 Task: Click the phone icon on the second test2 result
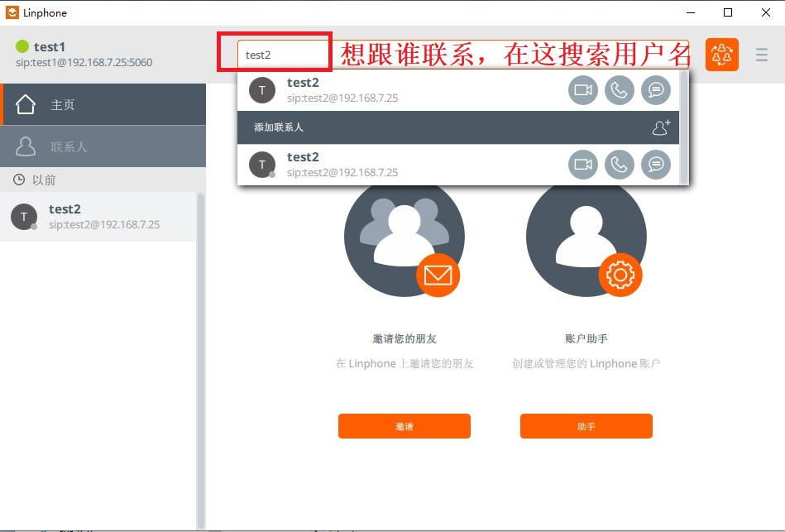pos(620,165)
